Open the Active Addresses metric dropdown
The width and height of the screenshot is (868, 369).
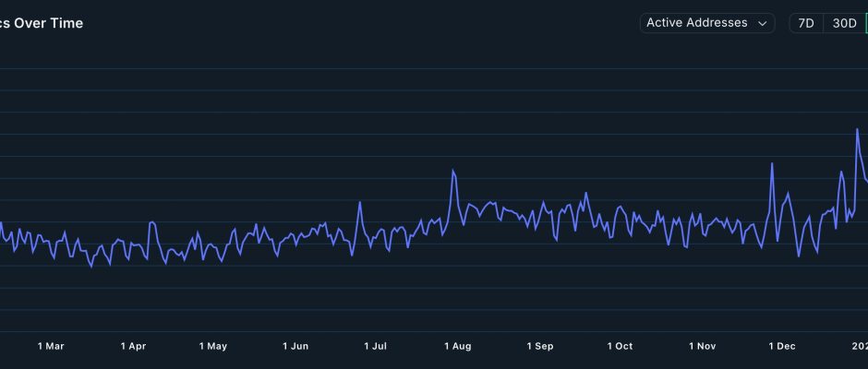(x=706, y=23)
